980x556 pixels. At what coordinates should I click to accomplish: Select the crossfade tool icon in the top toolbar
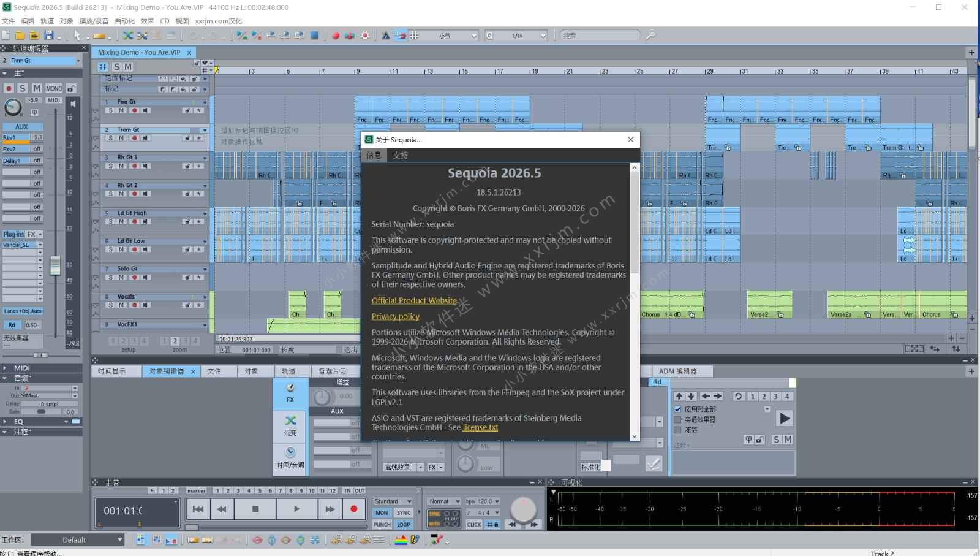pyautogui.click(x=128, y=36)
